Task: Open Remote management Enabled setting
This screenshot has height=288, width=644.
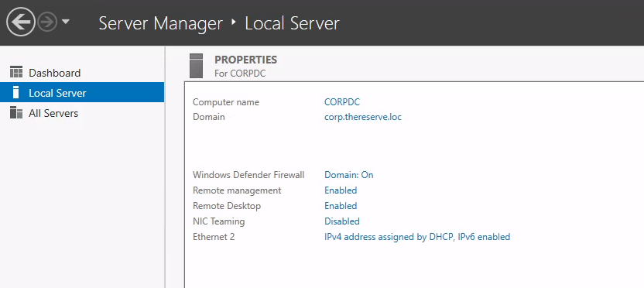Action: (x=341, y=190)
